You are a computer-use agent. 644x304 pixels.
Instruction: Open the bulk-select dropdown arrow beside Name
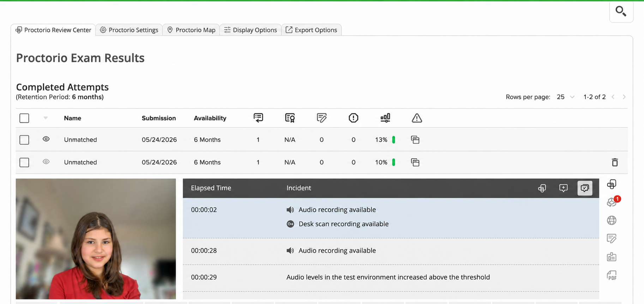click(x=46, y=118)
